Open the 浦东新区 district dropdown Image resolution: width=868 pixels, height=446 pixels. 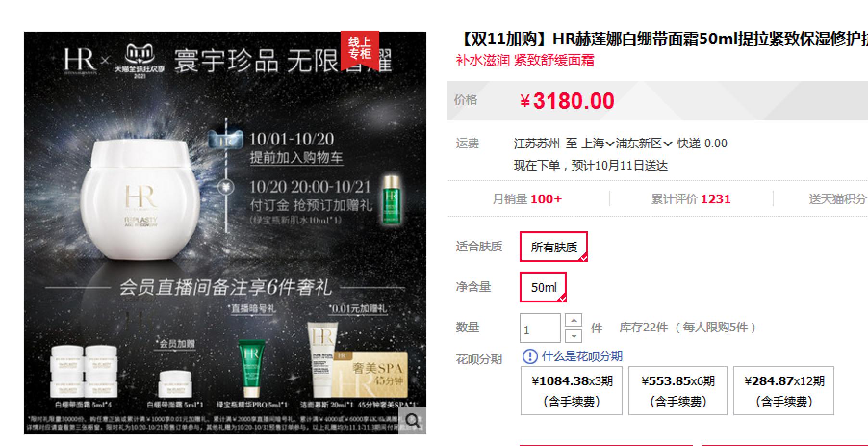tap(644, 144)
